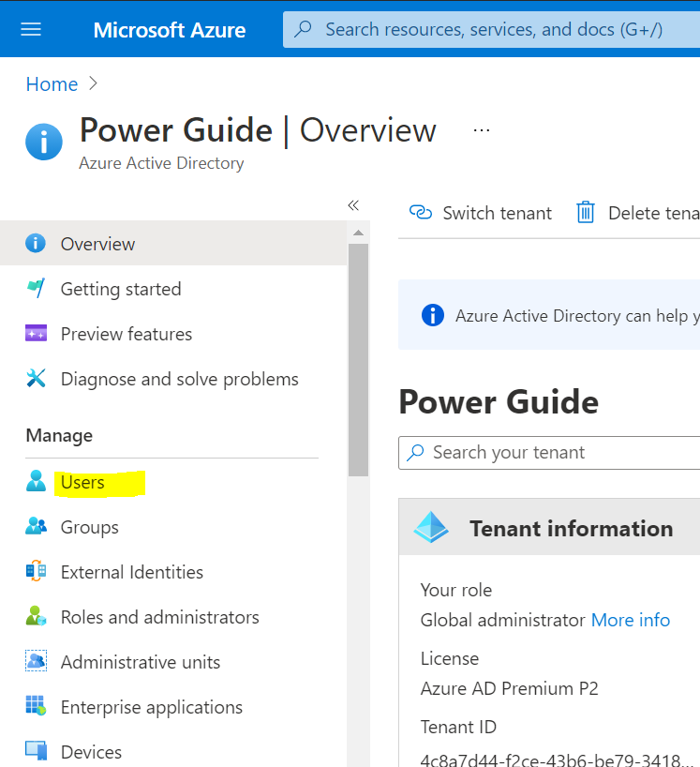Click the Administrative units icon
The width and height of the screenshot is (700, 767).
(x=36, y=661)
